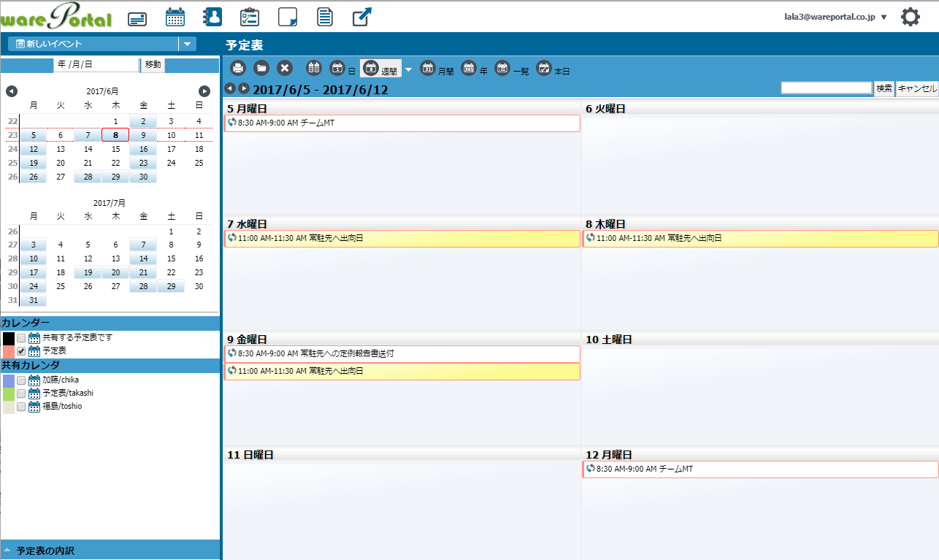The image size is (939, 560).
Task: Open the sticky notes icon
Action: click(288, 17)
